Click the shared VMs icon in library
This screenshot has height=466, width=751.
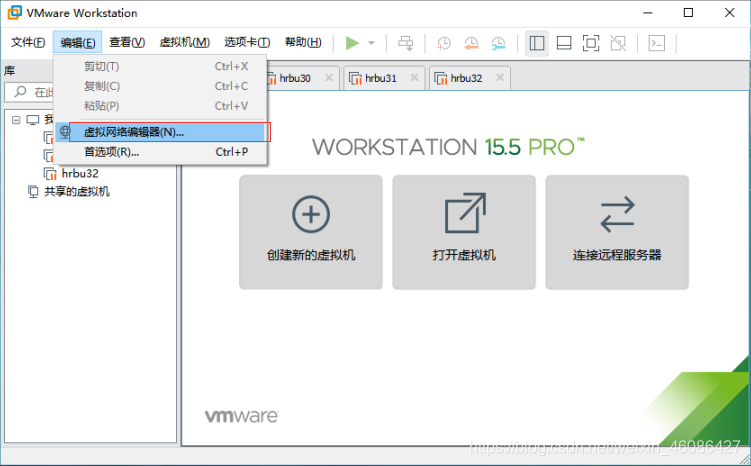33,192
